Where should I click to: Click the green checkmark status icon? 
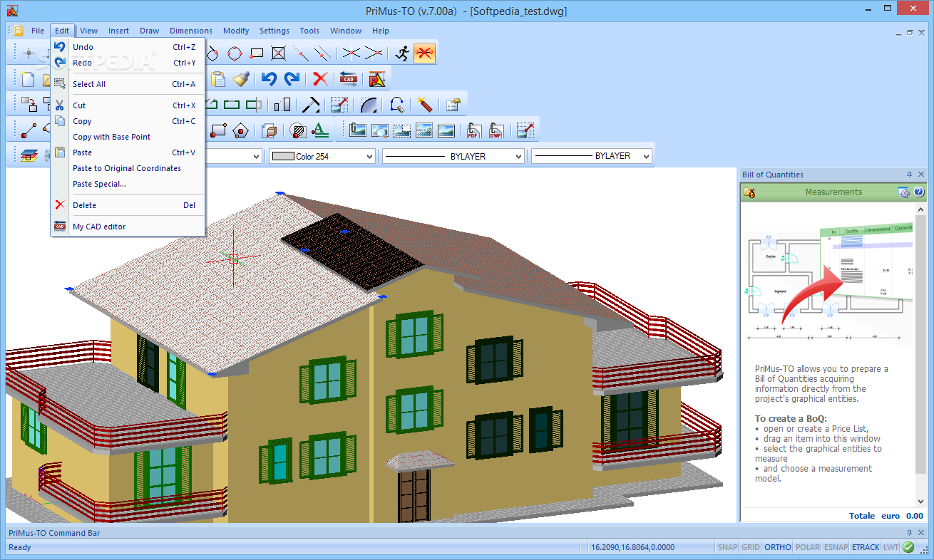908,547
